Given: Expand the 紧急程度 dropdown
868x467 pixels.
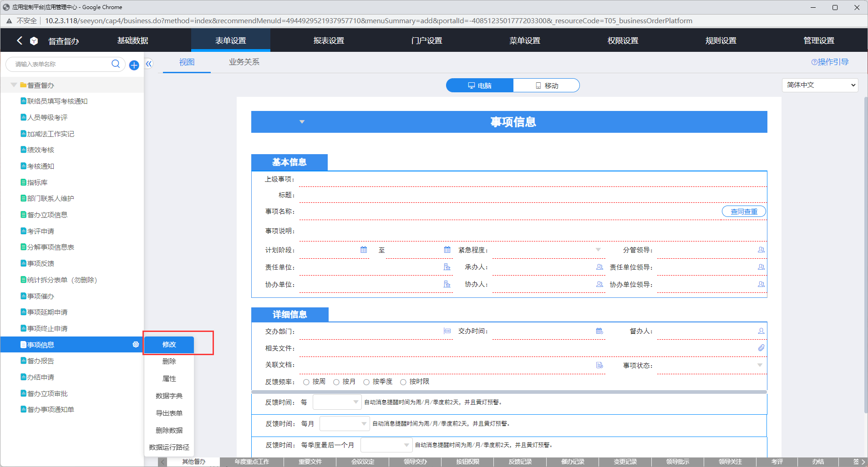Looking at the screenshot, I should click(598, 250).
